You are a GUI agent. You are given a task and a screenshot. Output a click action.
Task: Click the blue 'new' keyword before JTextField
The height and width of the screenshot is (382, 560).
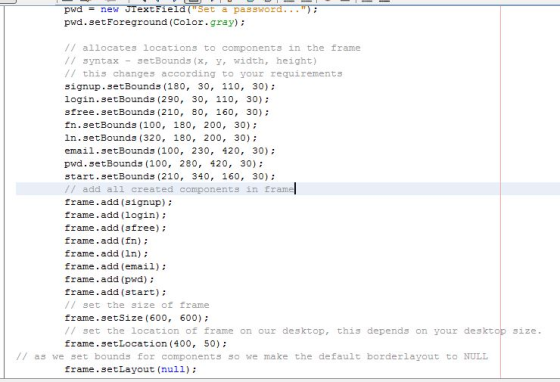pyautogui.click(x=109, y=9)
